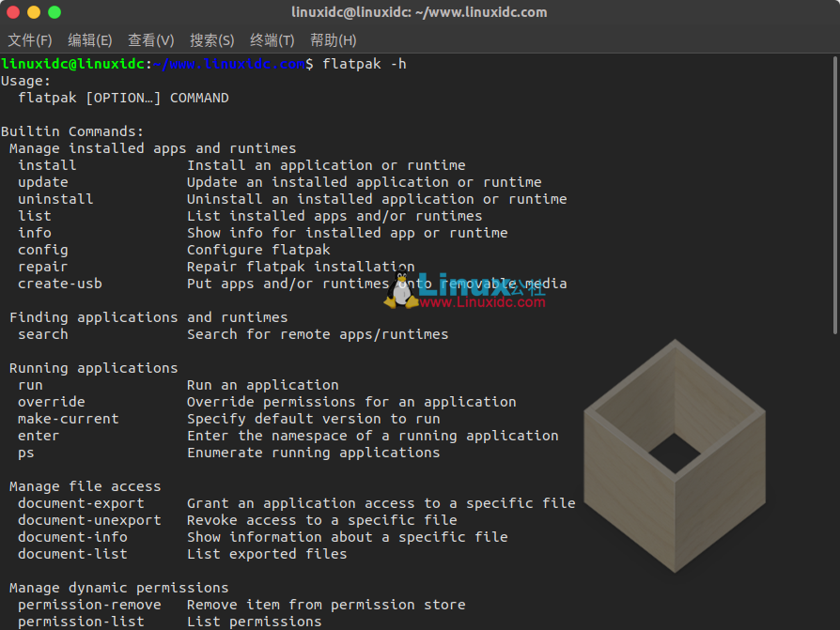This screenshot has width=840, height=630.
Task: Click the prompt path ~/www.linuxidc.com
Action: pos(229,64)
